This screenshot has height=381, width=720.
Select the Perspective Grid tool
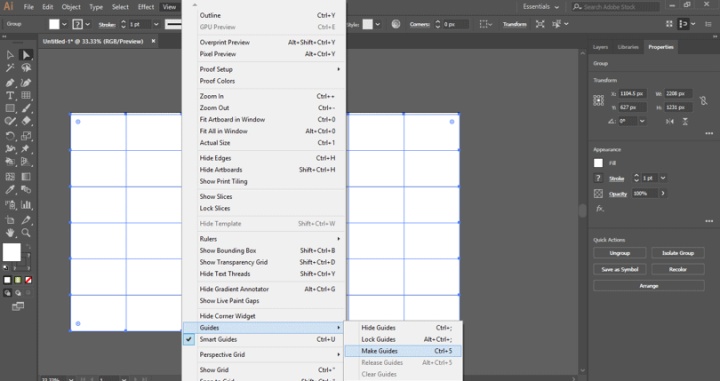26,162
